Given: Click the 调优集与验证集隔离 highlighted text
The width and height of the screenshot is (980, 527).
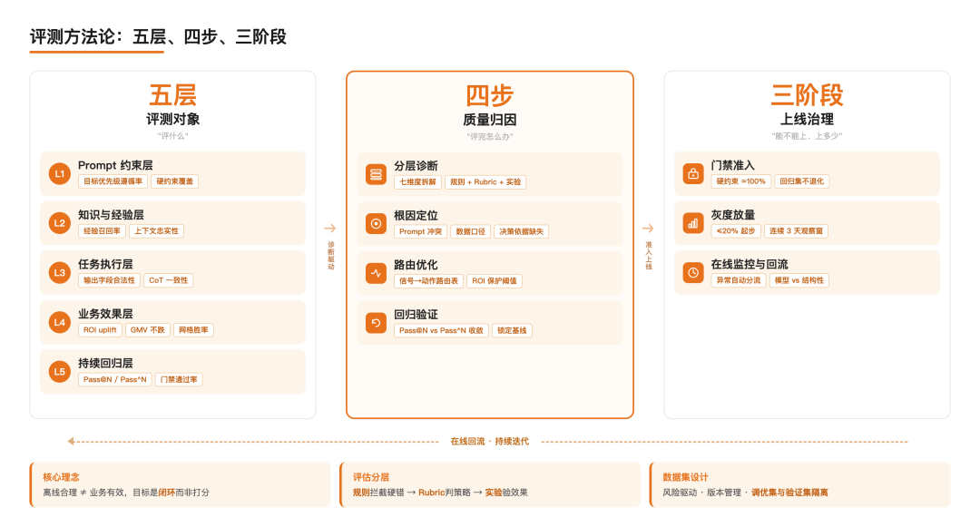Looking at the screenshot, I should (x=789, y=493).
